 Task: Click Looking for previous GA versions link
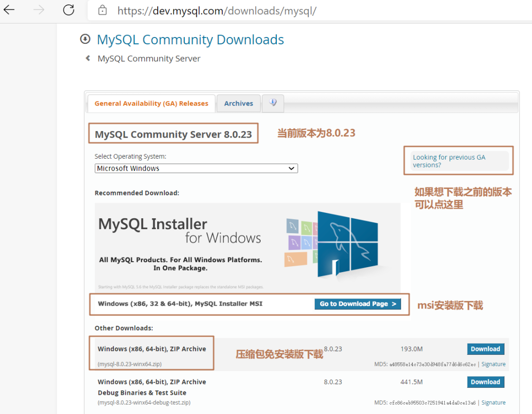pos(449,161)
